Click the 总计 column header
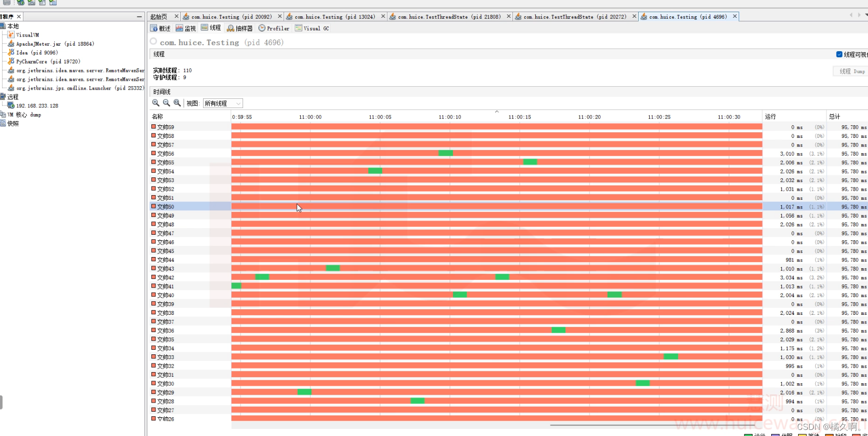 pos(847,117)
